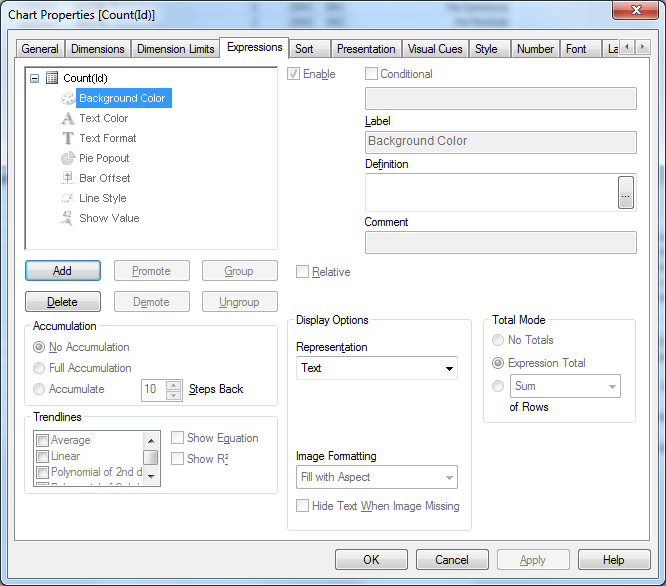This screenshot has height=586, width=666.
Task: Click the Add expression button
Action: click(63, 271)
